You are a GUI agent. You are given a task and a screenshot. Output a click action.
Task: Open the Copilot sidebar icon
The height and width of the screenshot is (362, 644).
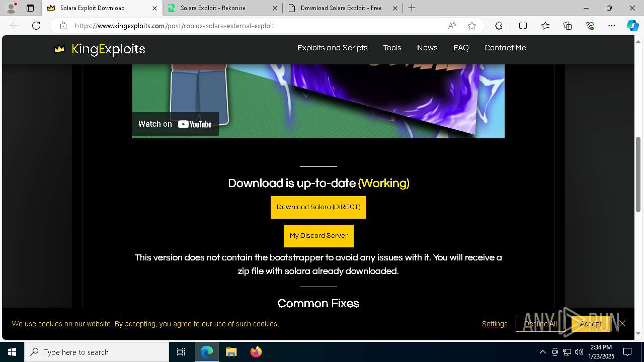[x=632, y=26]
